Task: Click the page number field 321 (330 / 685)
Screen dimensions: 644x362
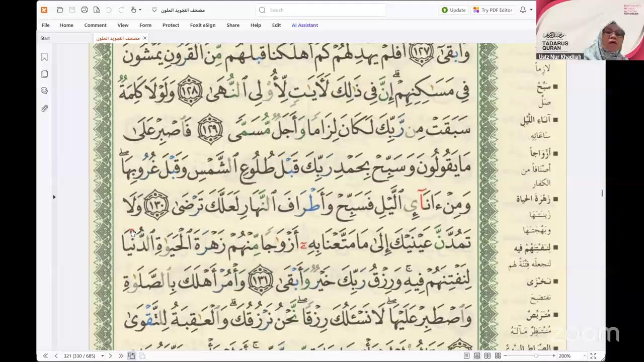Action: point(80,356)
